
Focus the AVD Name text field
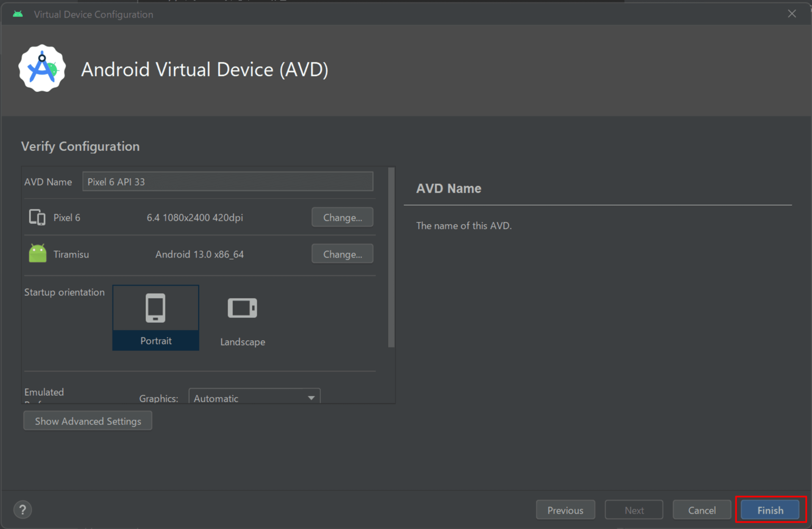coord(227,181)
